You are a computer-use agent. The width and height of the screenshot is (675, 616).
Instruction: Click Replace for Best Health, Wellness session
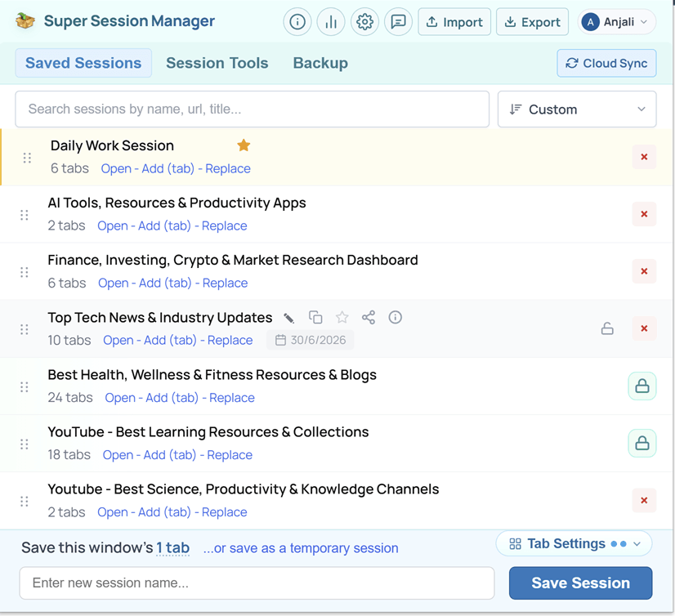pyautogui.click(x=232, y=398)
